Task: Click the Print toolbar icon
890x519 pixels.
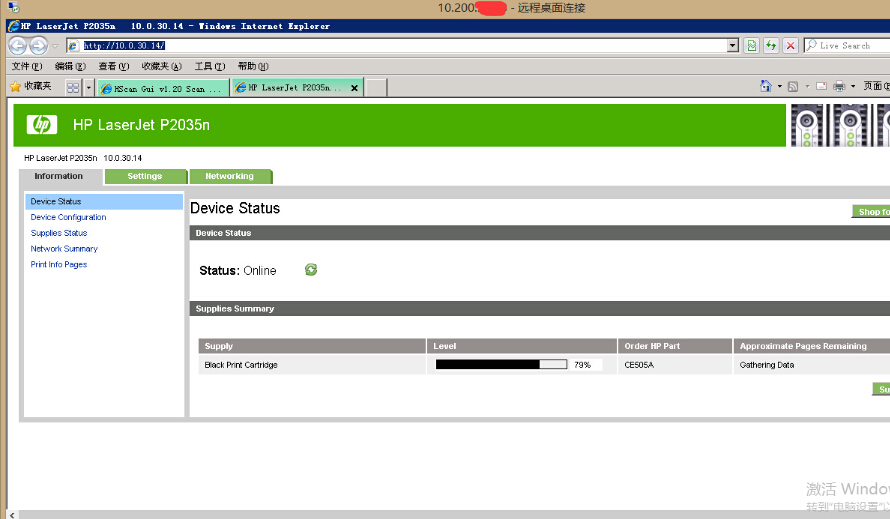Action: click(839, 86)
